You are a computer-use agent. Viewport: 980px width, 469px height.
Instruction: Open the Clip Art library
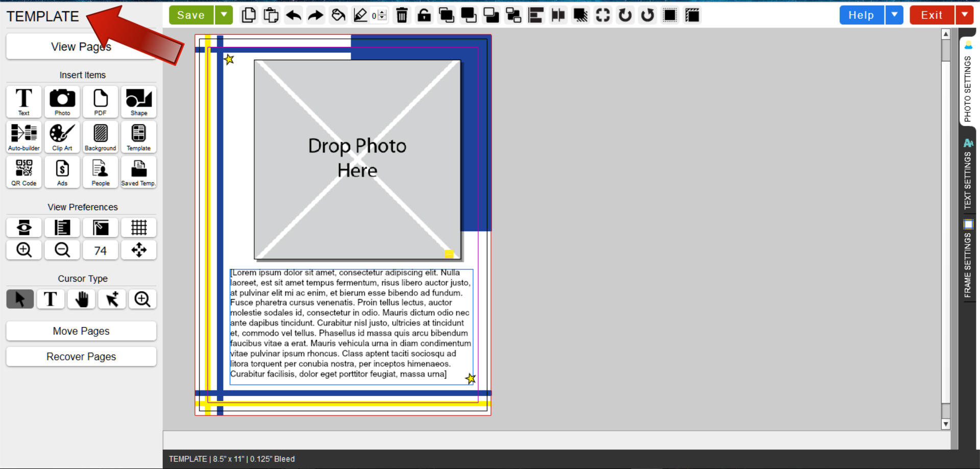pyautogui.click(x=62, y=137)
